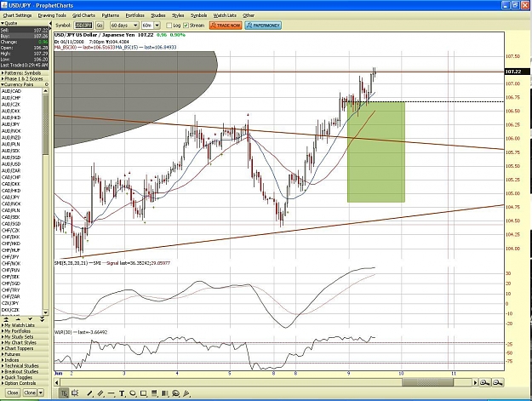Image resolution: width=532 pixels, height=401 pixels.
Task: Zoom out with second magnifier icon
Action: [x=497, y=382]
